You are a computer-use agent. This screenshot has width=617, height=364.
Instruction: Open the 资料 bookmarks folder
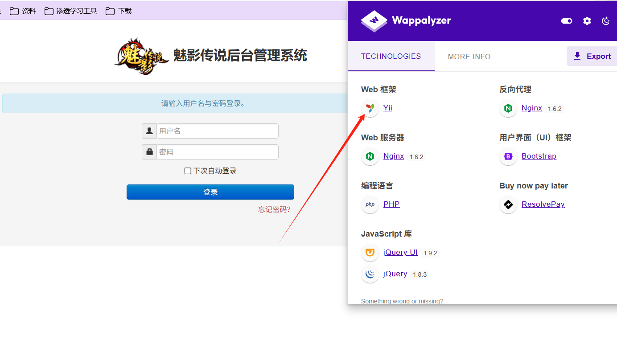click(x=23, y=11)
